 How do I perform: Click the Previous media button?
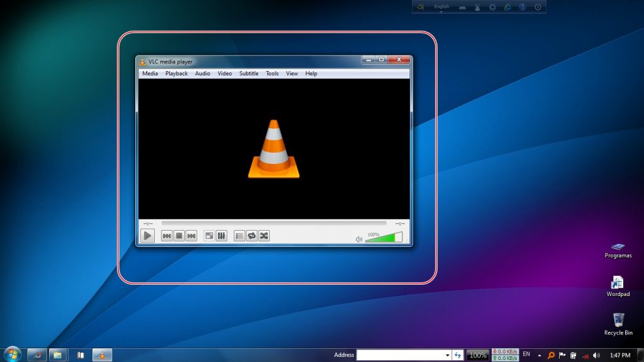point(166,236)
